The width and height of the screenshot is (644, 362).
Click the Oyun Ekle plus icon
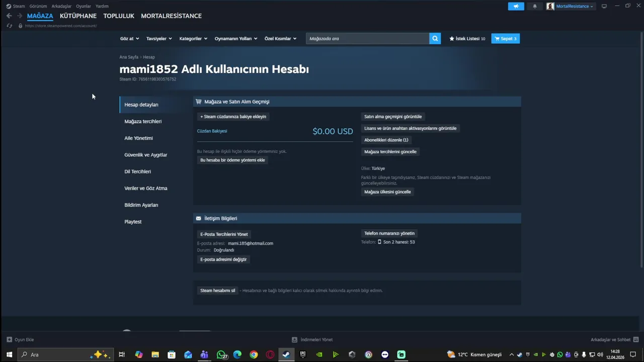click(9, 339)
